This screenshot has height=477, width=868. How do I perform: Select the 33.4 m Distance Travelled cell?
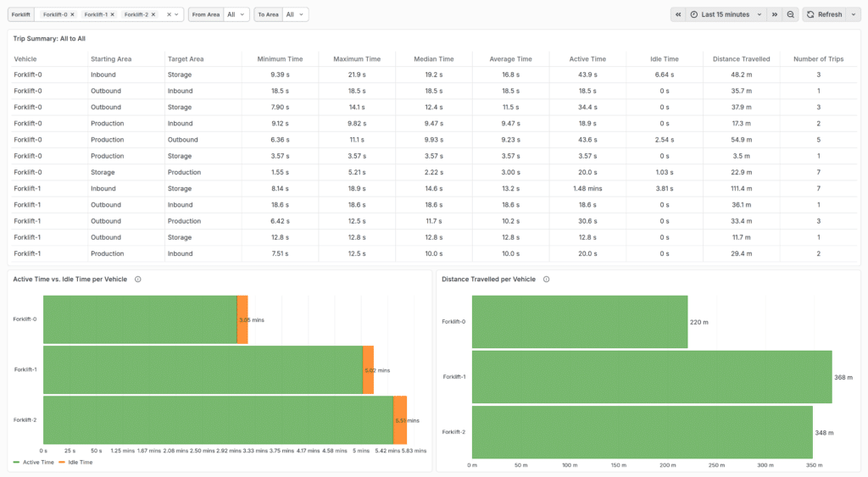(x=741, y=221)
